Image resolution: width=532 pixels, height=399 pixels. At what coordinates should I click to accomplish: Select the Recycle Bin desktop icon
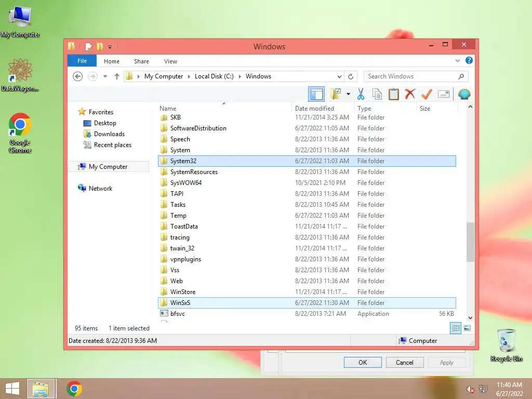click(x=506, y=345)
